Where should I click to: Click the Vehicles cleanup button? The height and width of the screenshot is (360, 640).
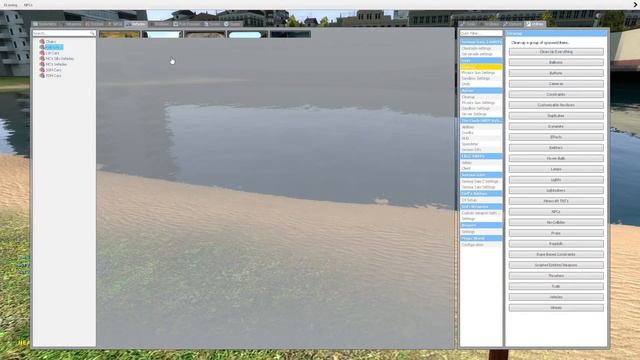click(x=556, y=297)
